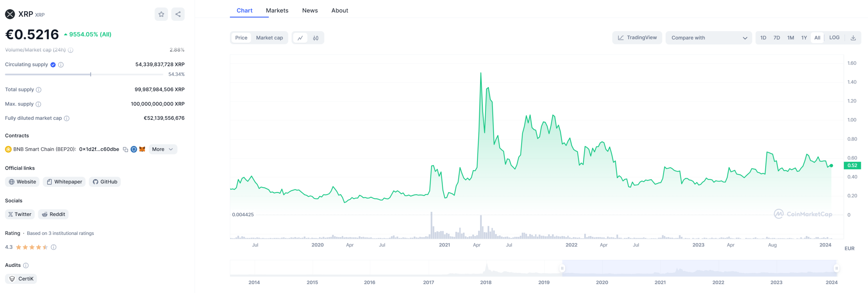Viewport: 868px width, 293px height.
Task: Click the current price marker 0.52
Action: point(852,166)
